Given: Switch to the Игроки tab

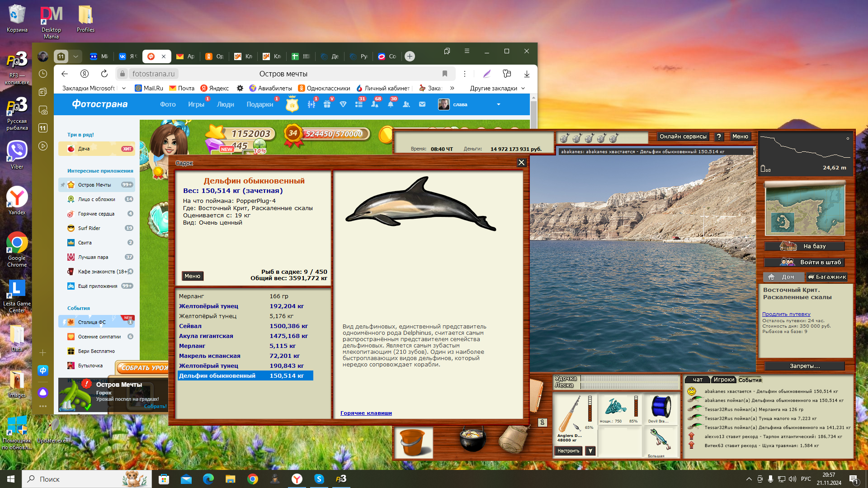Looking at the screenshot, I should [x=724, y=380].
